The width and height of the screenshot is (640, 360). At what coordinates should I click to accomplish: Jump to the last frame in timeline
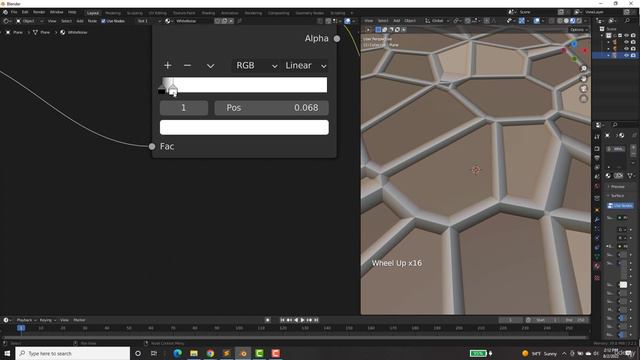(x=316, y=320)
